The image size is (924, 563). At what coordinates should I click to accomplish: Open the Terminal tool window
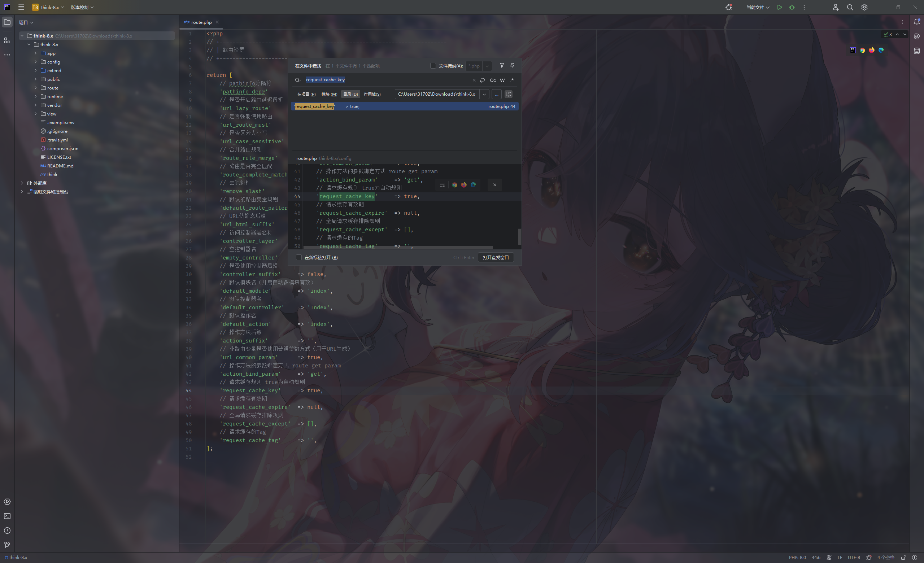coord(7,516)
